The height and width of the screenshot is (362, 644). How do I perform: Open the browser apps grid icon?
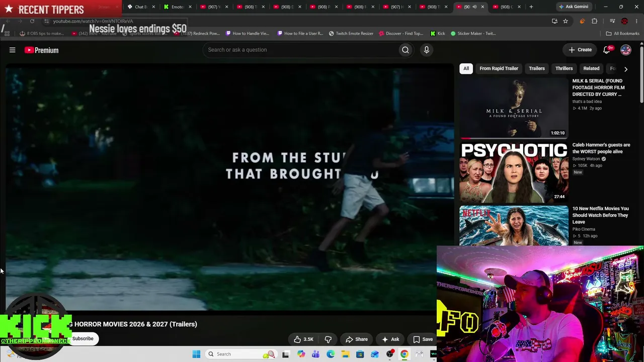point(7,34)
